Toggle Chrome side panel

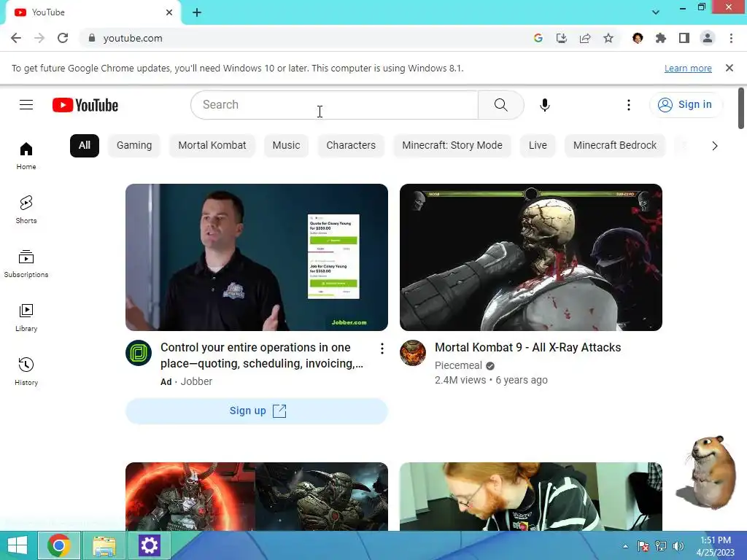click(684, 38)
